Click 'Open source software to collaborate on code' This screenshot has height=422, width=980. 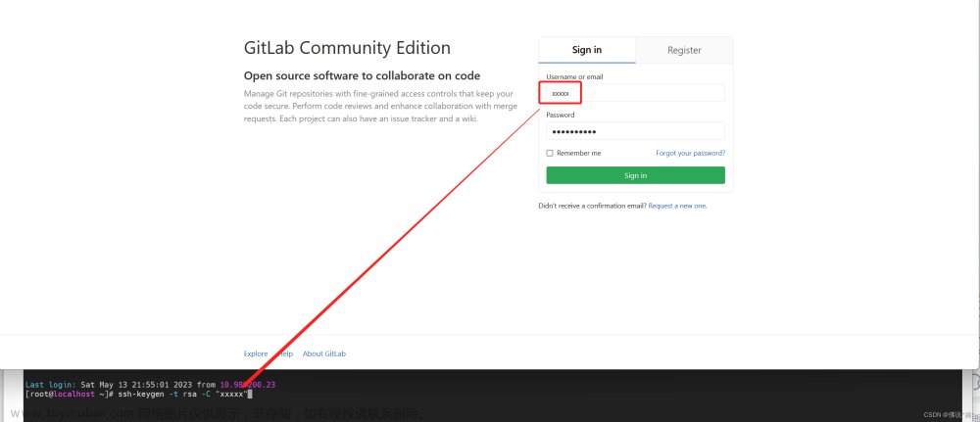pos(362,76)
